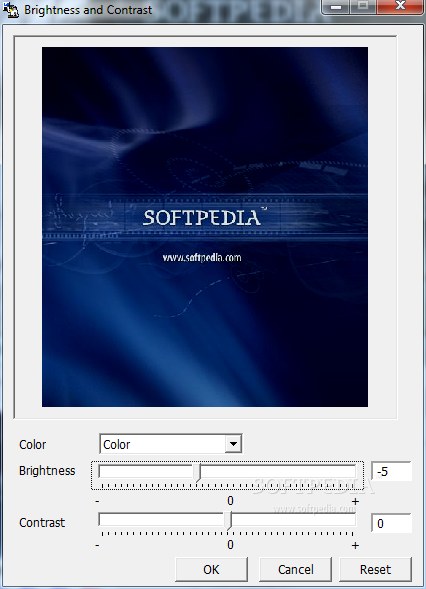Minimize the Brightness and Contrast window
Viewport: 426px width, 589px height.
pyautogui.click(x=336, y=7)
